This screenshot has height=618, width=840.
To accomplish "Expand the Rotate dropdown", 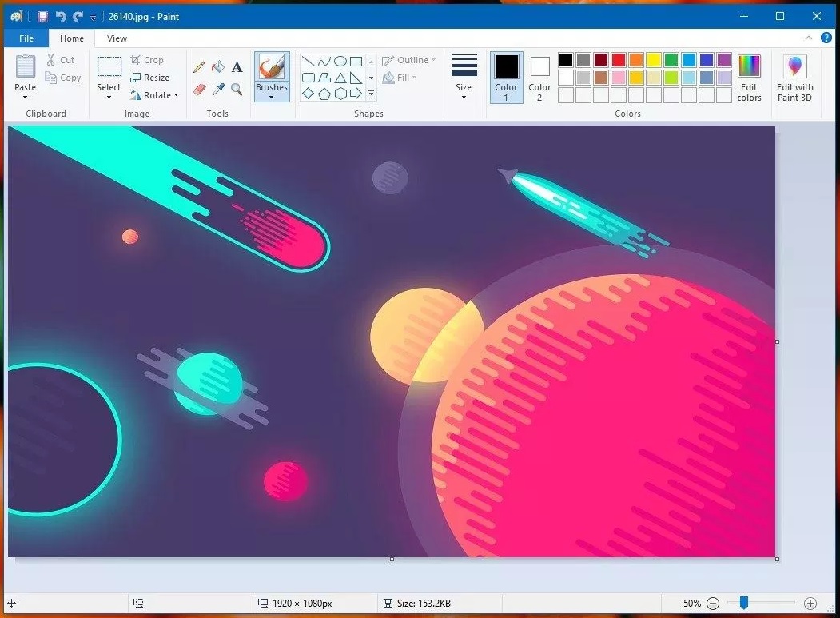I will pos(177,95).
